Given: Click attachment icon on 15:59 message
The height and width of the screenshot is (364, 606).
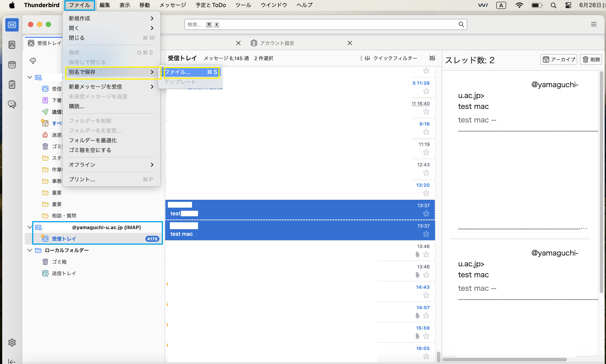Looking at the screenshot, I should coord(417,336).
